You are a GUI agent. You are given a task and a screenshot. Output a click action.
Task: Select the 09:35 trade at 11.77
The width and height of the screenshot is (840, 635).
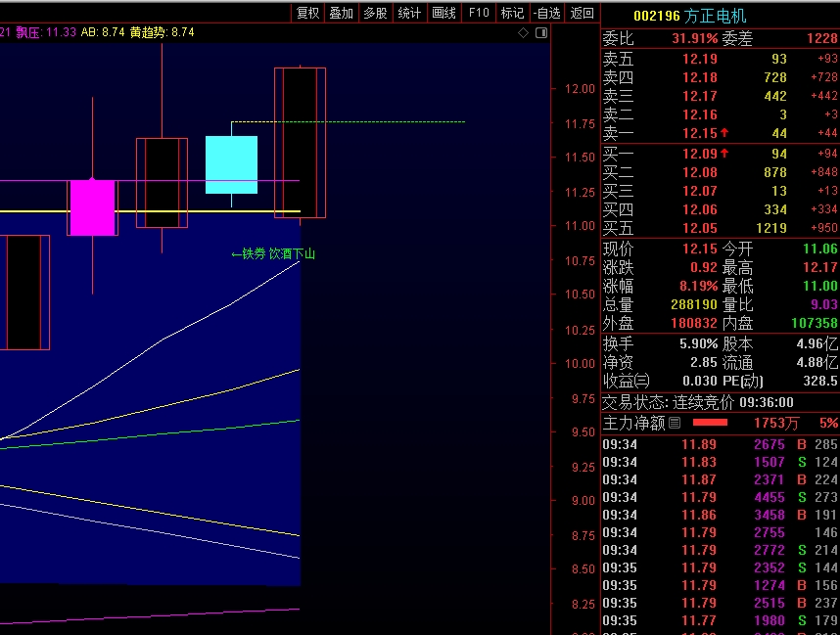tap(721, 620)
